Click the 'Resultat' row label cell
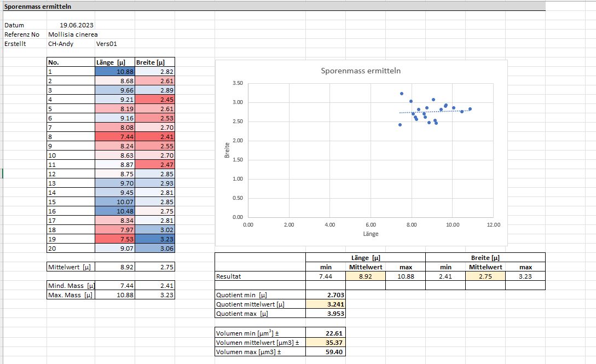596x364 pixels. pos(260,276)
